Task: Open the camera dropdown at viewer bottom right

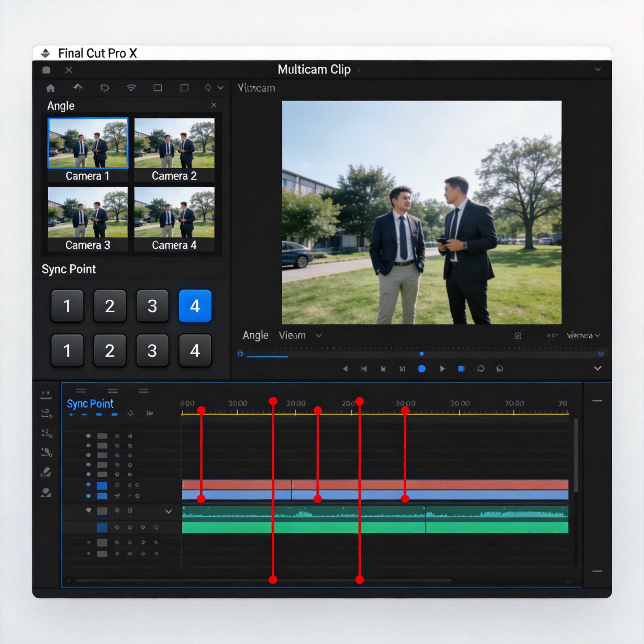Action: (x=583, y=335)
